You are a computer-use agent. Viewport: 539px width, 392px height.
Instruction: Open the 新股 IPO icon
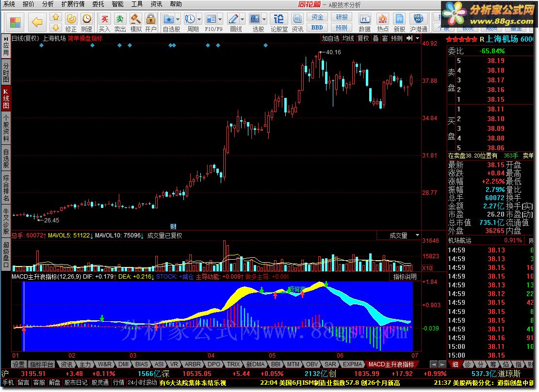[x=399, y=23]
